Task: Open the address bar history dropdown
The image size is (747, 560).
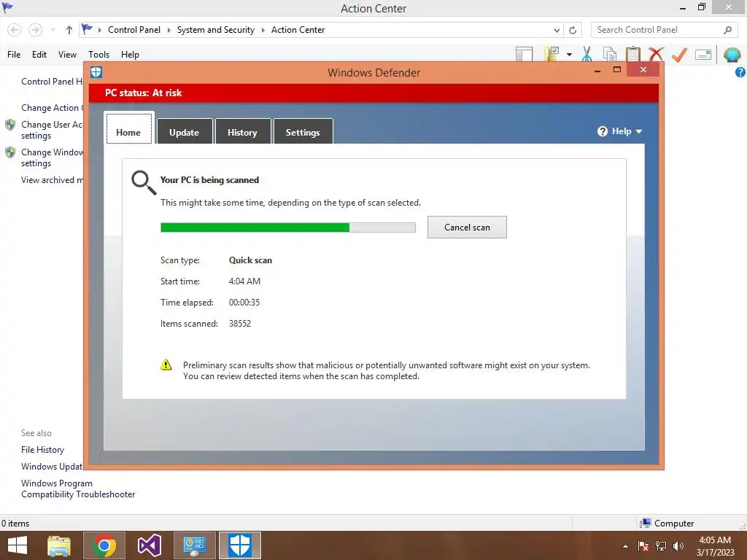Action: 557,30
